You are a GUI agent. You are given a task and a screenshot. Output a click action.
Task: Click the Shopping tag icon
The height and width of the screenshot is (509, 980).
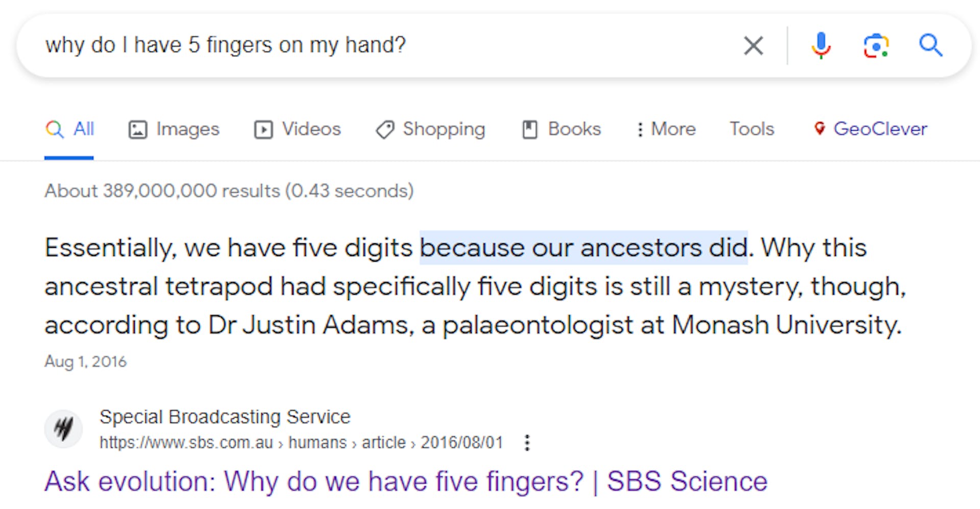point(385,130)
